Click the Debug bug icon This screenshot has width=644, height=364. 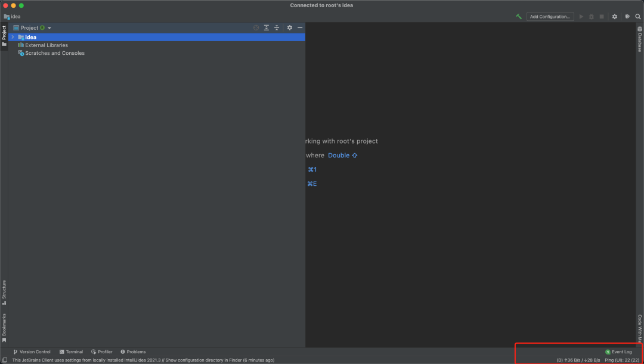coord(592,17)
